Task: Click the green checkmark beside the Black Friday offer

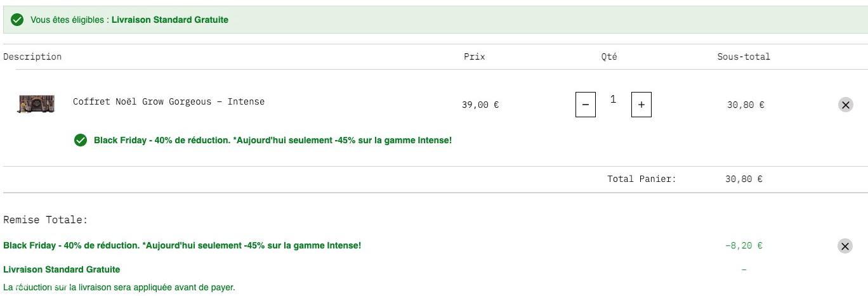Action: point(81,140)
